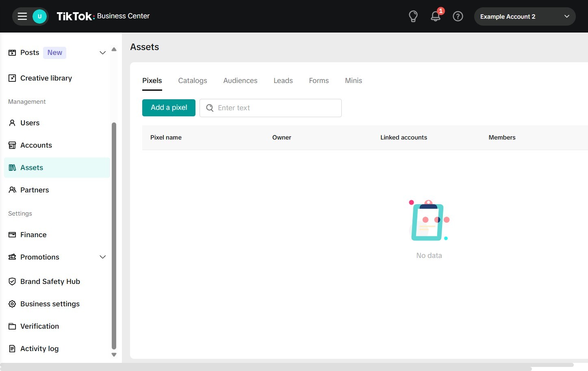Click the help question mark icon
The image size is (588, 371).
pyautogui.click(x=458, y=16)
